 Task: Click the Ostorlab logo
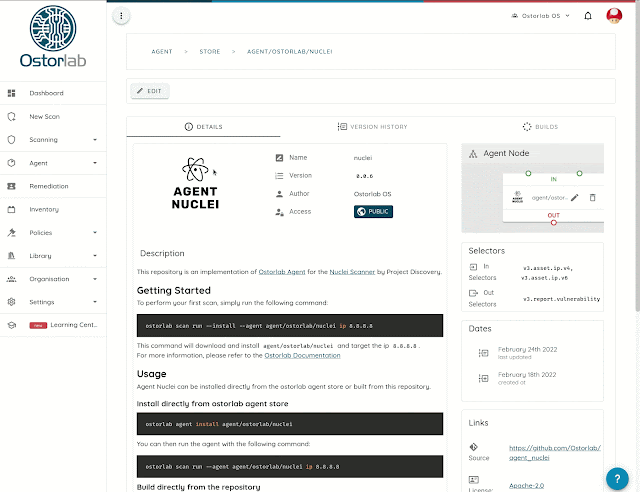click(x=53, y=37)
